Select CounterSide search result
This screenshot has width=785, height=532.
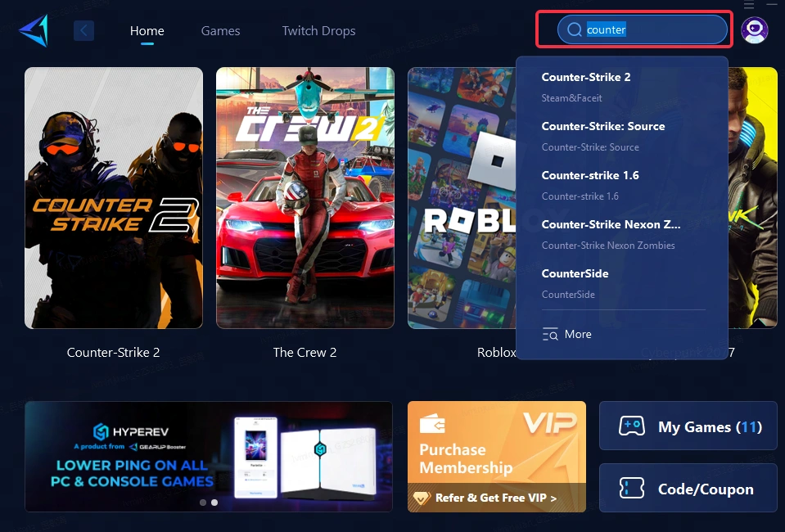point(622,283)
